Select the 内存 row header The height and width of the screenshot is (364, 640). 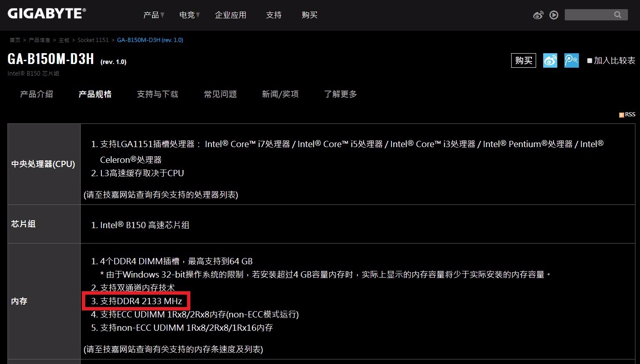click(x=19, y=301)
